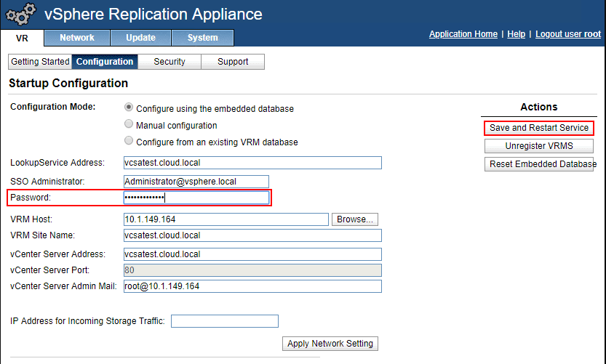Switch to the Network tab

pos(77,38)
